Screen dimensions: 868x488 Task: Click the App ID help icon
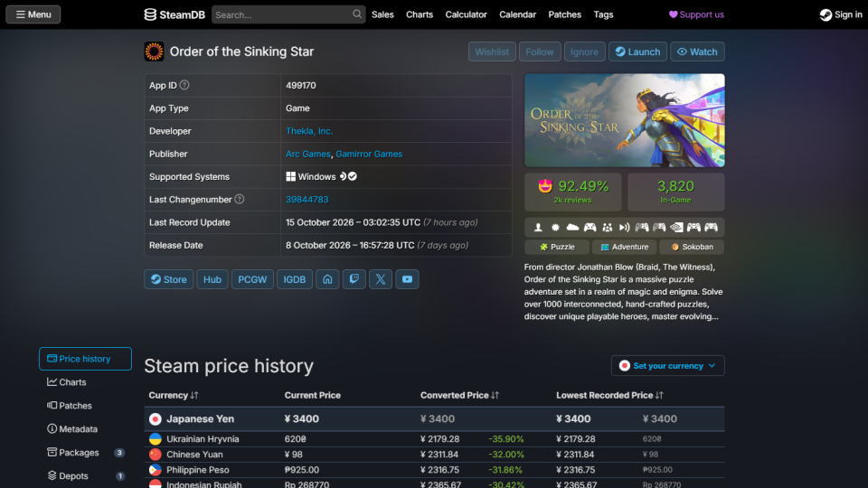[x=184, y=85]
